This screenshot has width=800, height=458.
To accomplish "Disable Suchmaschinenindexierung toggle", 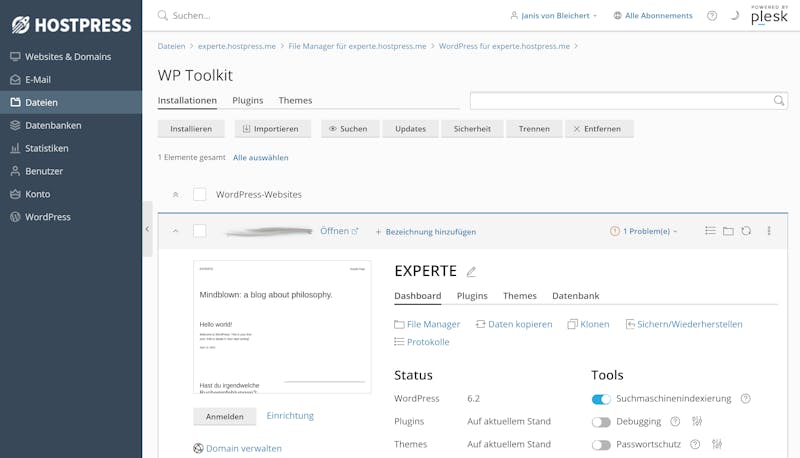I will pyautogui.click(x=601, y=399).
